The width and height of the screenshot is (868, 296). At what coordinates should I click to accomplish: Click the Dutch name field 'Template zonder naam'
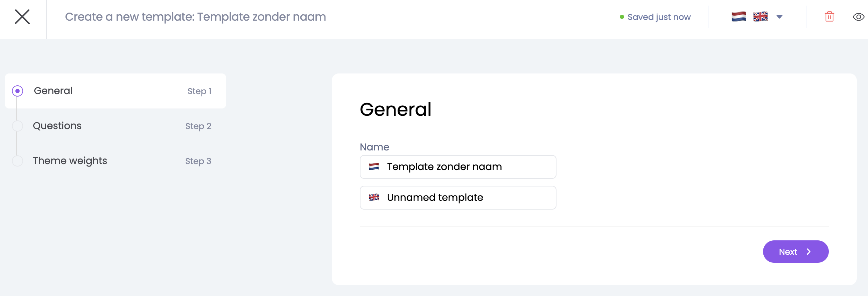(465, 167)
